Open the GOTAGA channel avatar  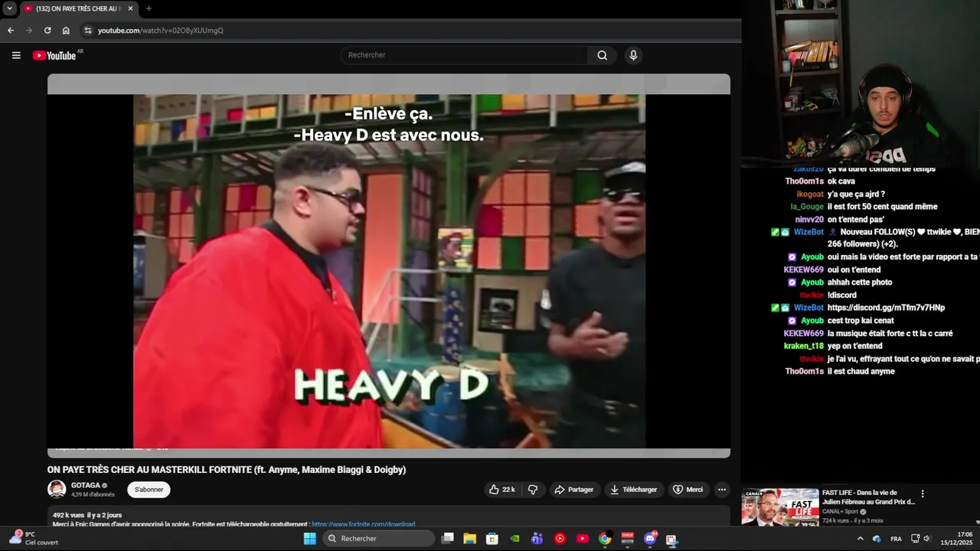(x=57, y=490)
